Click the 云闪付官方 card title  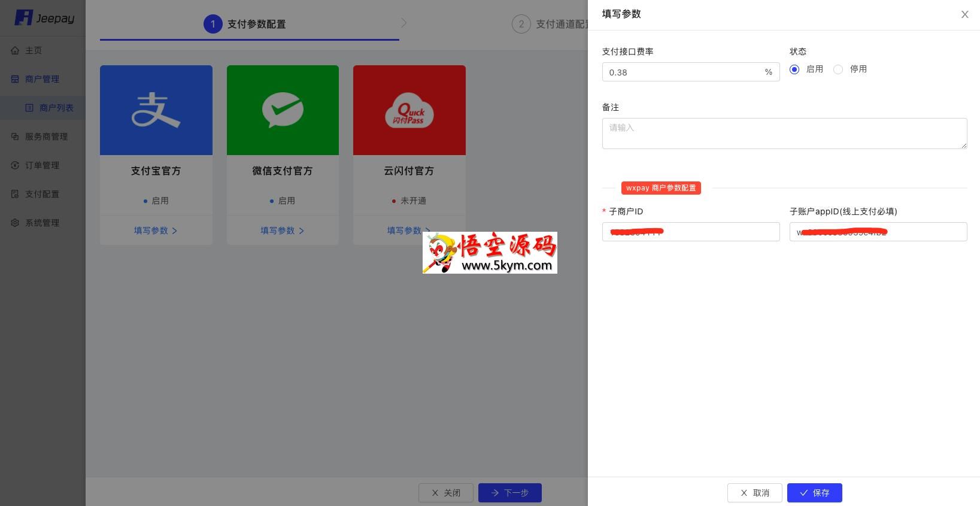click(409, 171)
